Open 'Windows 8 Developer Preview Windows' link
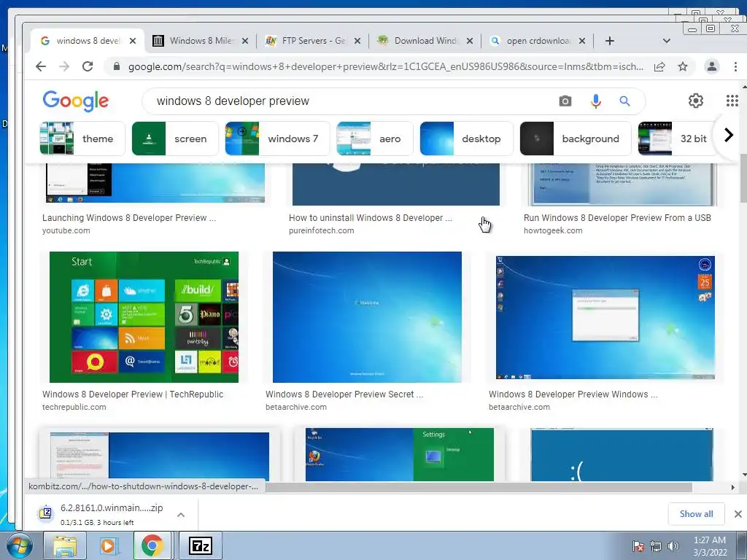Viewport: 747px width, 560px height. tap(573, 394)
